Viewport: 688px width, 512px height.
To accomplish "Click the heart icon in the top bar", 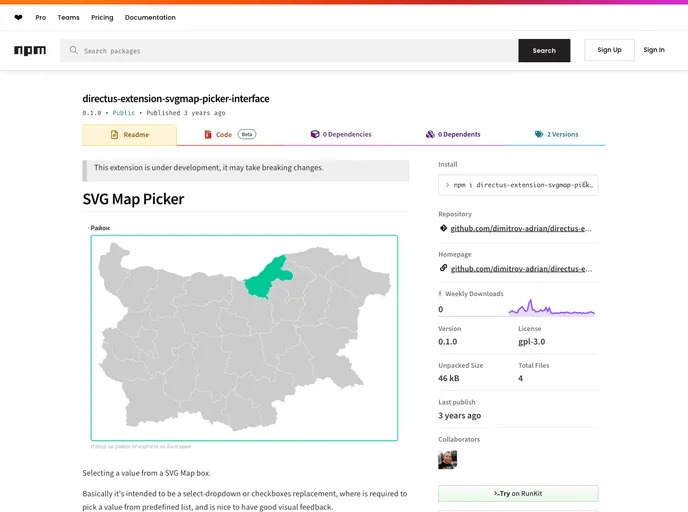I will click(18, 18).
